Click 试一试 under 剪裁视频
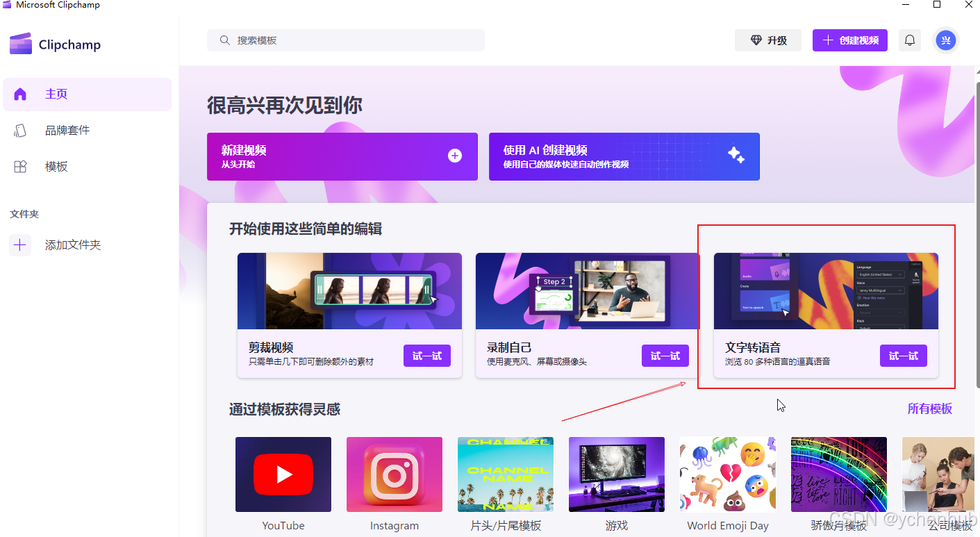The width and height of the screenshot is (980, 537). coord(427,356)
